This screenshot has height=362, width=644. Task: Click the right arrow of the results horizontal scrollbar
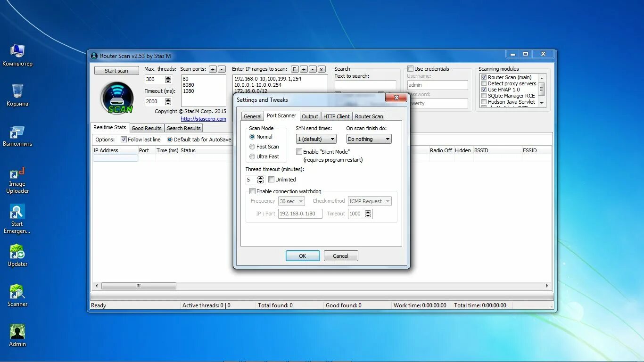pyautogui.click(x=547, y=286)
